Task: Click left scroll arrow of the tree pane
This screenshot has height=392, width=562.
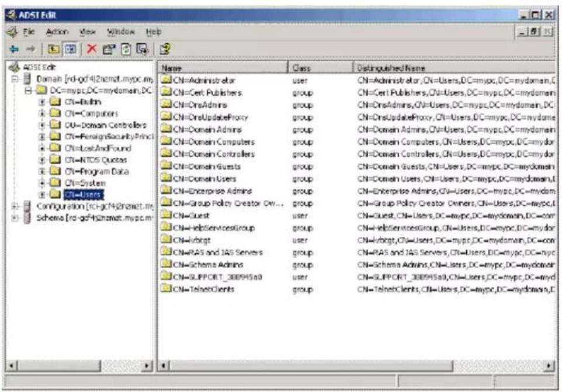Action: (12, 366)
